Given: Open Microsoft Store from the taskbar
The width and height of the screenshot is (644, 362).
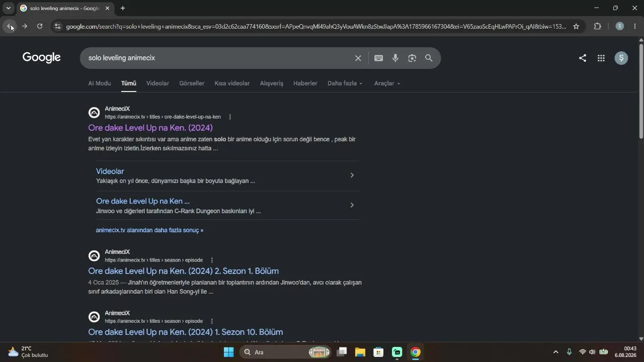Looking at the screenshot, I should (x=379, y=352).
